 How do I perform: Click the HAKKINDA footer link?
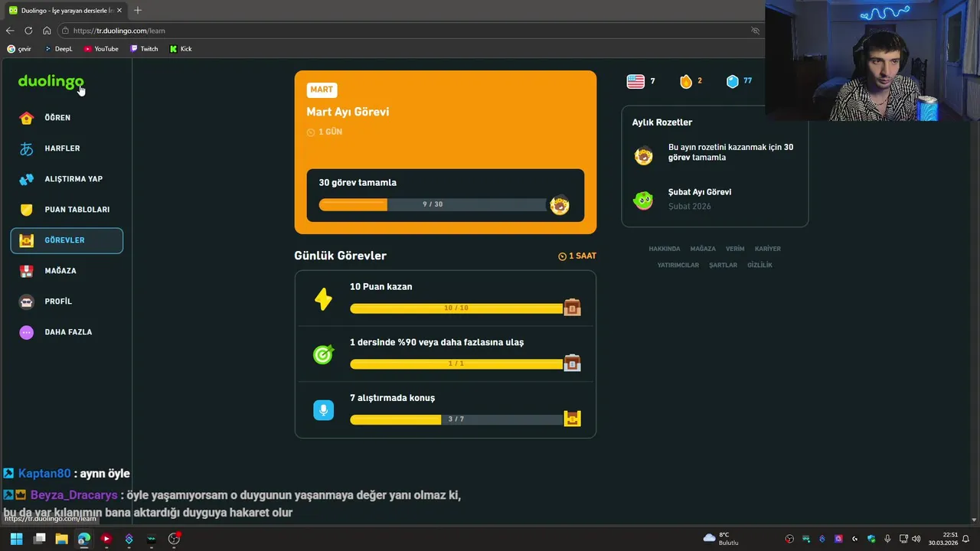665,249
